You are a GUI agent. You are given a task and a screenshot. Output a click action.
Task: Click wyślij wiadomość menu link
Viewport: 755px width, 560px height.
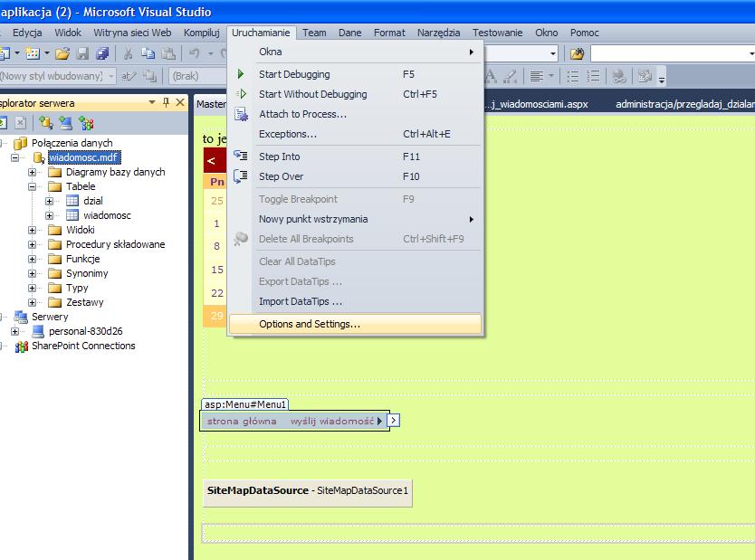[x=331, y=421]
